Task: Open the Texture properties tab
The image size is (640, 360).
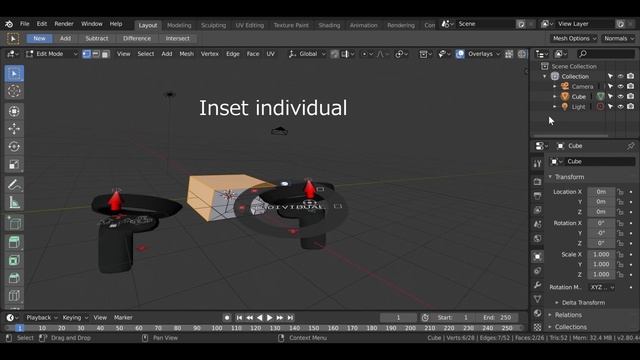Action: pyautogui.click(x=538, y=327)
